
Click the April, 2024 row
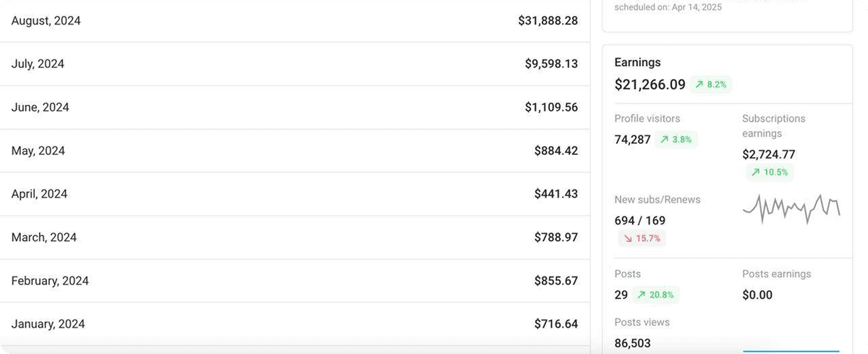[294, 194]
